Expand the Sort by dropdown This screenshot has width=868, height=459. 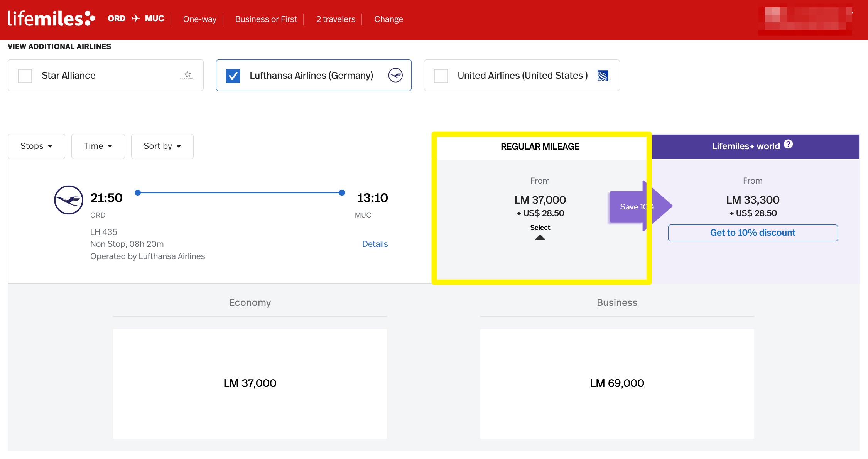(x=162, y=146)
